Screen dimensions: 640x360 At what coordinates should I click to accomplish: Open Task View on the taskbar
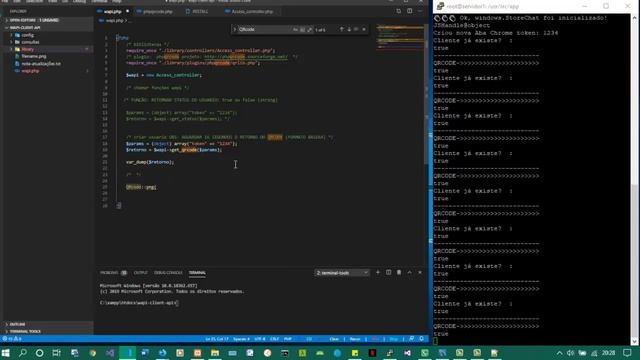57,353
